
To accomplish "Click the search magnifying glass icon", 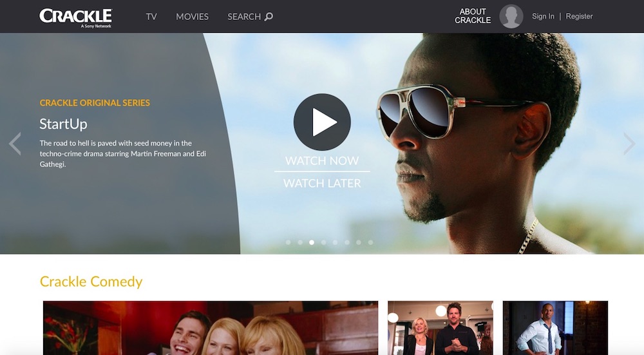I will (x=269, y=17).
